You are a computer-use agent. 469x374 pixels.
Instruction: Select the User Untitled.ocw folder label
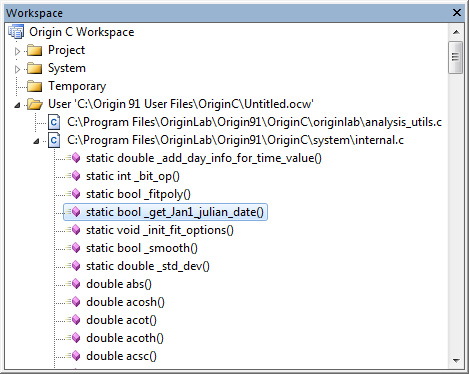tap(181, 104)
